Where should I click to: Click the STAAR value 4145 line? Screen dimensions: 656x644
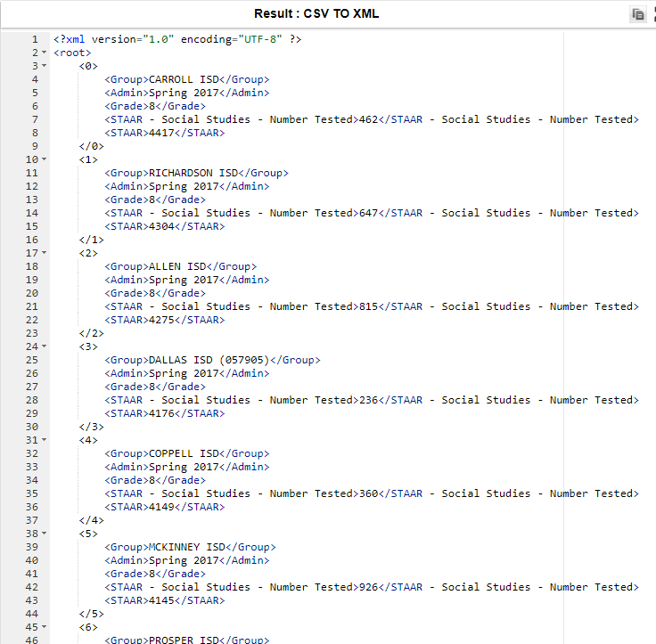pos(164,600)
